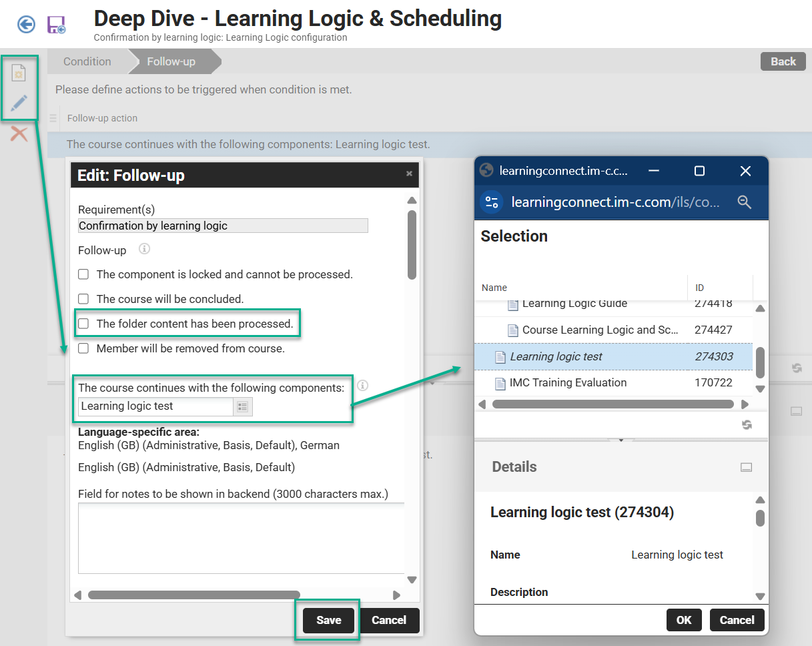Click the refresh icon in the Selection dialog

tap(747, 424)
